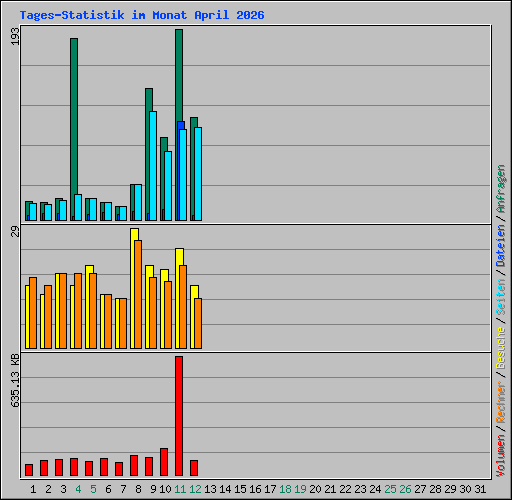
Task: Click the chart title Tages-Statistik im Monat April 2026
Action: [142, 15]
